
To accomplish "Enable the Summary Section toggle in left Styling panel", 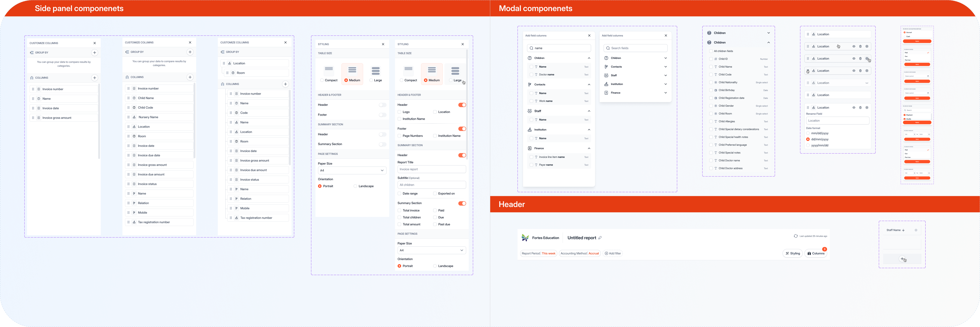I will (382, 144).
